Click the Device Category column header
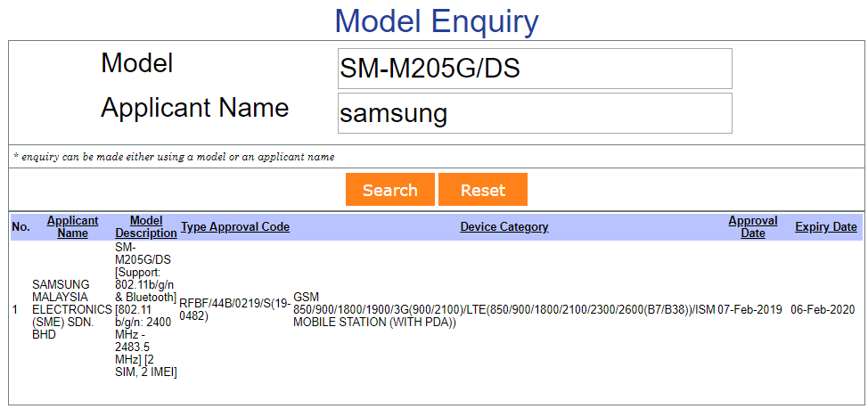868x409 pixels. [x=504, y=227]
